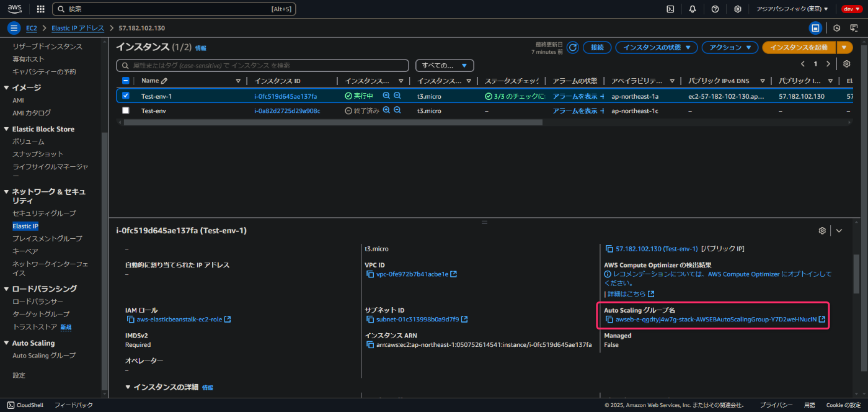Copy the instance ARN
The width and height of the screenshot is (868, 412).
(x=370, y=344)
